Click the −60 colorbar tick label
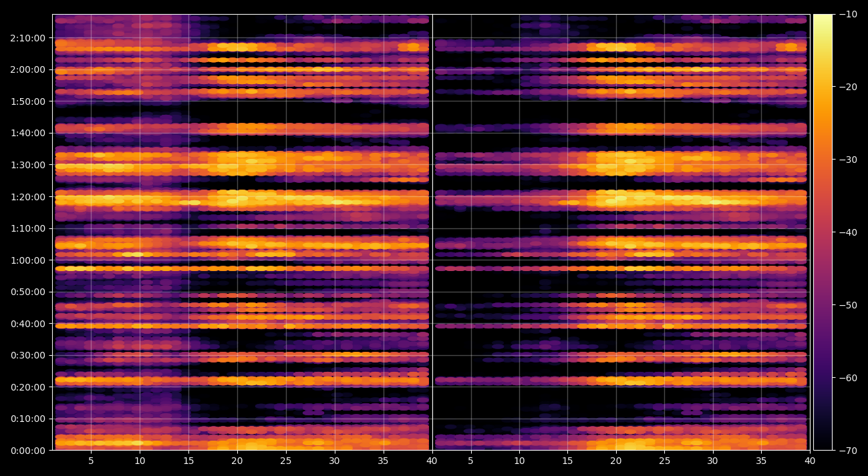This screenshot has width=868, height=476. click(x=849, y=378)
